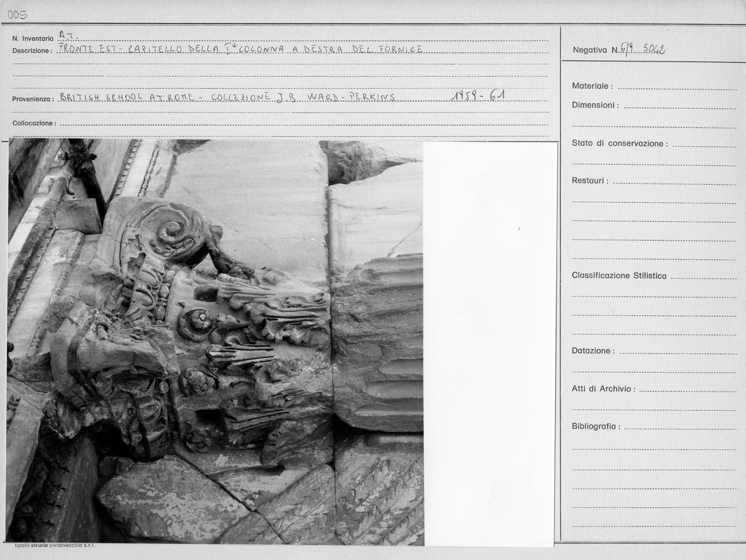Select the 'Bibliografia :' label
Image resolution: width=746 pixels, height=560 pixels.
click(596, 426)
